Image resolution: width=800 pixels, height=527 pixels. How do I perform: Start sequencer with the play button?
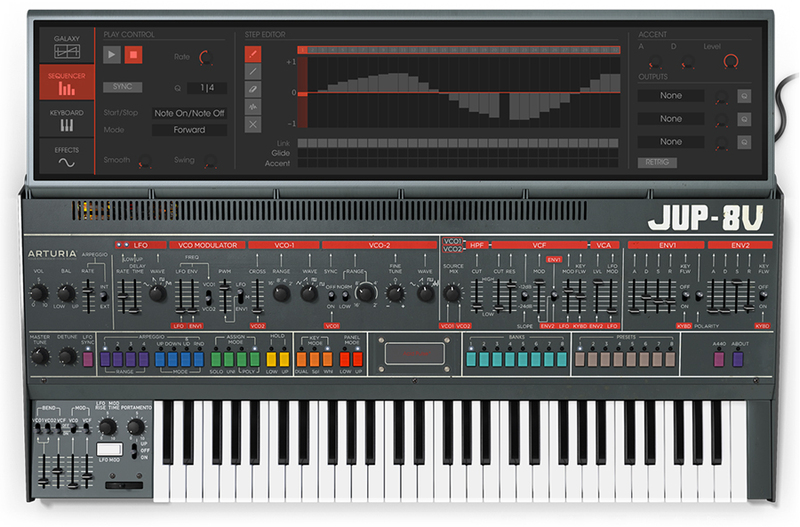(112, 55)
